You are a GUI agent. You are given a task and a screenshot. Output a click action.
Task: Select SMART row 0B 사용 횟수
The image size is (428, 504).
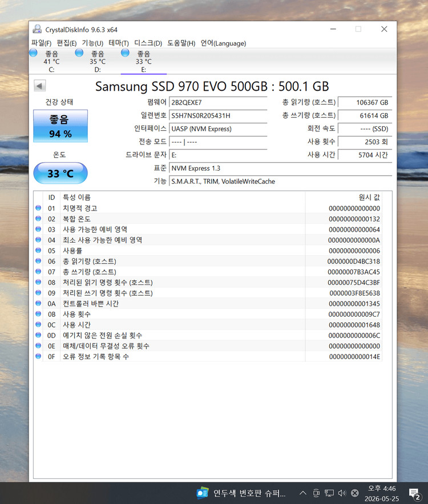tap(208, 315)
